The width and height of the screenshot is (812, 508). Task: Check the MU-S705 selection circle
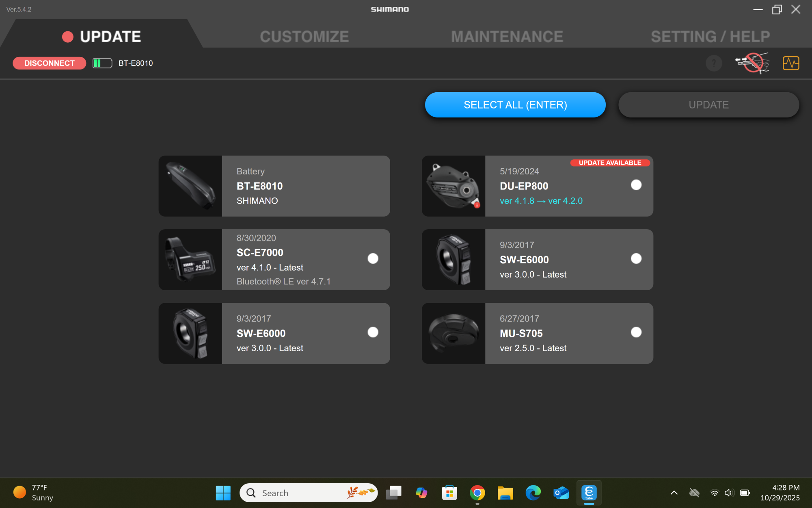coord(636,332)
